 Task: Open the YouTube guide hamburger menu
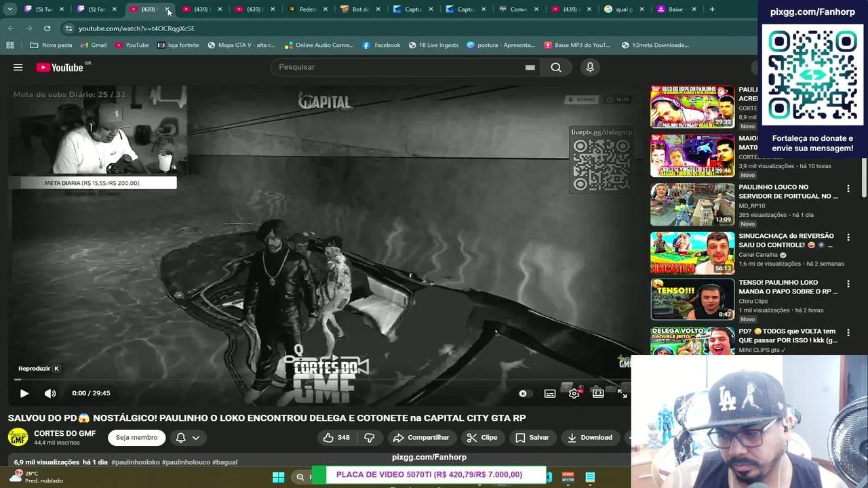[18, 67]
